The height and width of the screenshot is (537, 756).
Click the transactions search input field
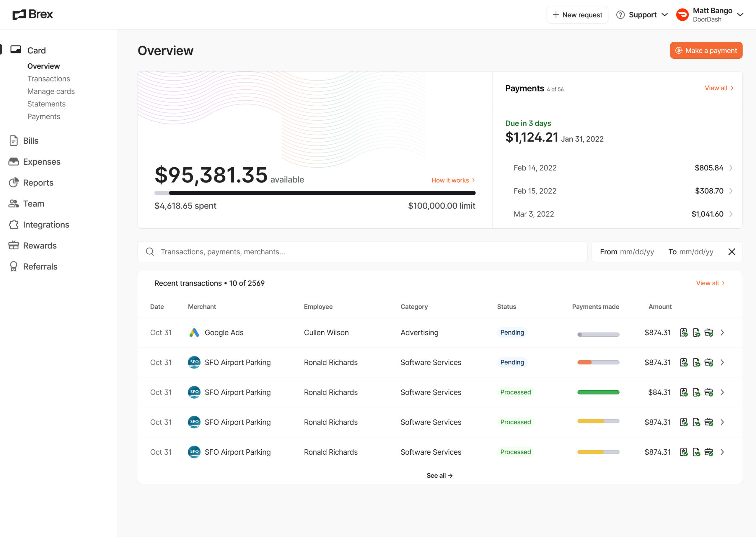coord(362,252)
